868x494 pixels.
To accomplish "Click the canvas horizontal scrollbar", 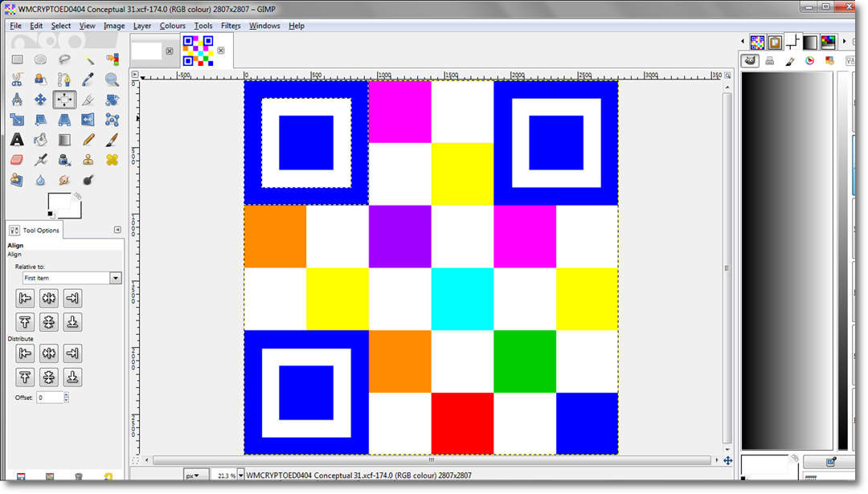I will click(x=432, y=460).
